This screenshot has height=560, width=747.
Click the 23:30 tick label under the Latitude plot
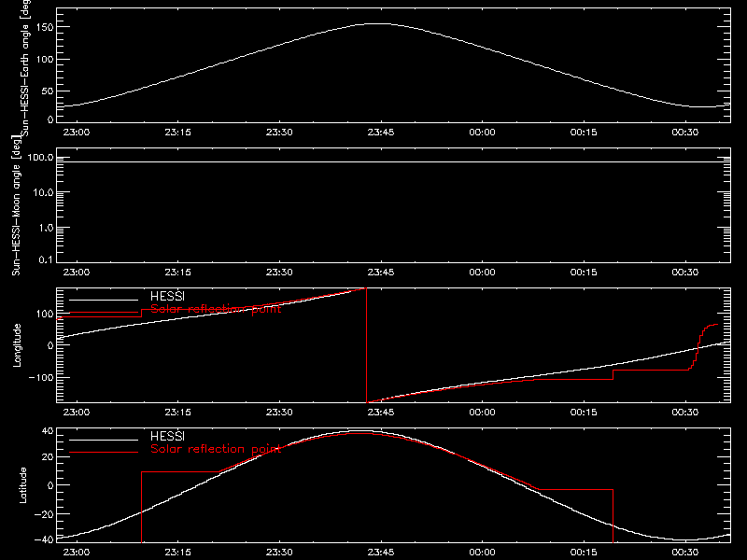click(x=279, y=552)
